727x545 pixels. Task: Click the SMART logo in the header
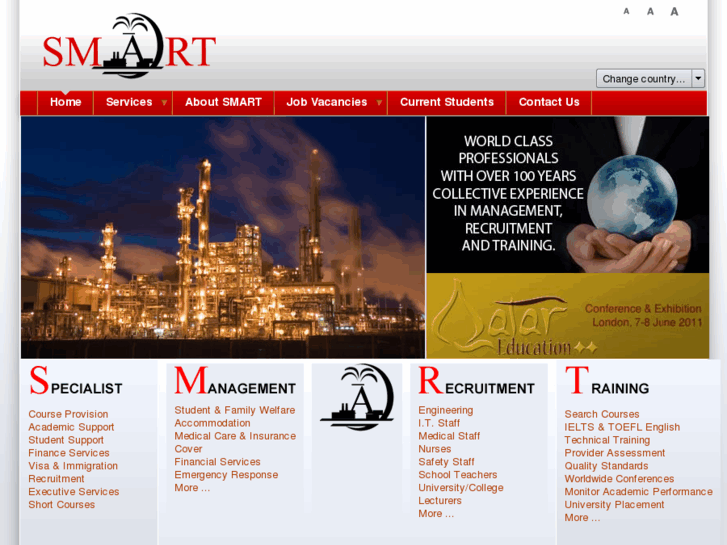(129, 45)
